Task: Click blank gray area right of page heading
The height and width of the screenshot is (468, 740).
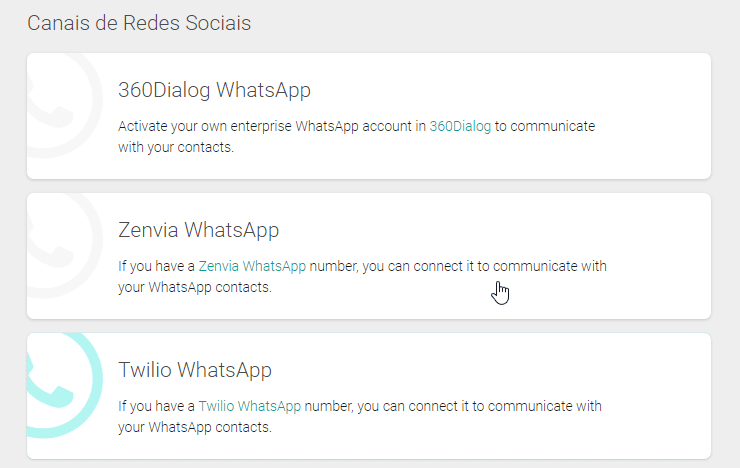Action: (500, 23)
